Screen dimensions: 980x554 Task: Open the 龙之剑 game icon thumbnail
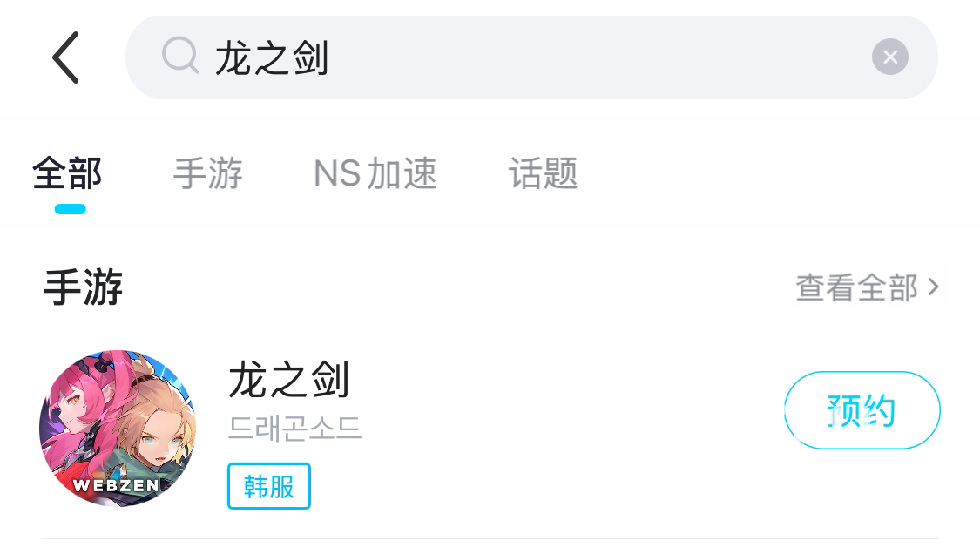[x=118, y=429]
